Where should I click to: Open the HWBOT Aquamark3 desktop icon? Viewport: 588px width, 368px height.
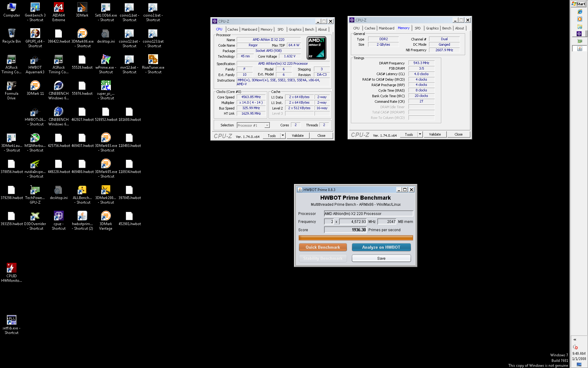pos(35,64)
